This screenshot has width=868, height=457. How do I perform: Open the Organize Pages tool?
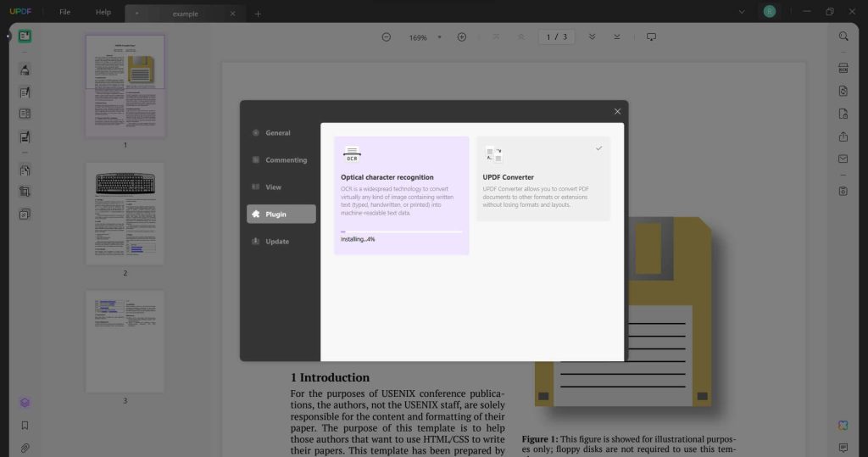[25, 170]
